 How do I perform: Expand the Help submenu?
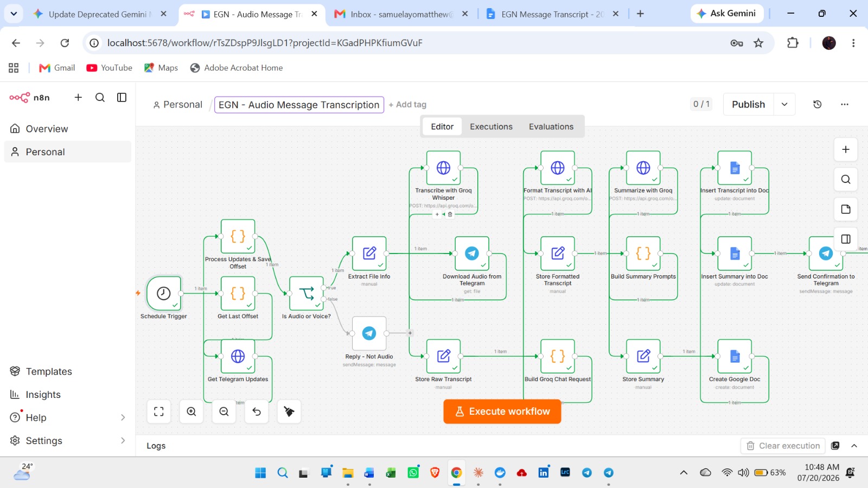coord(123,417)
